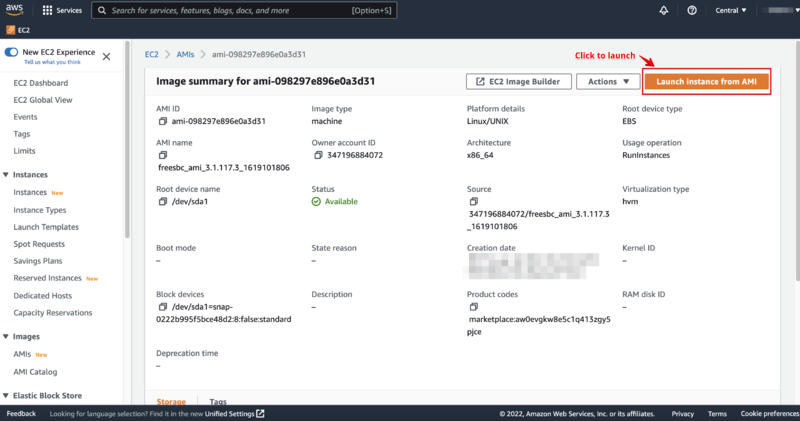Collapse the Images sidebar section

point(6,336)
